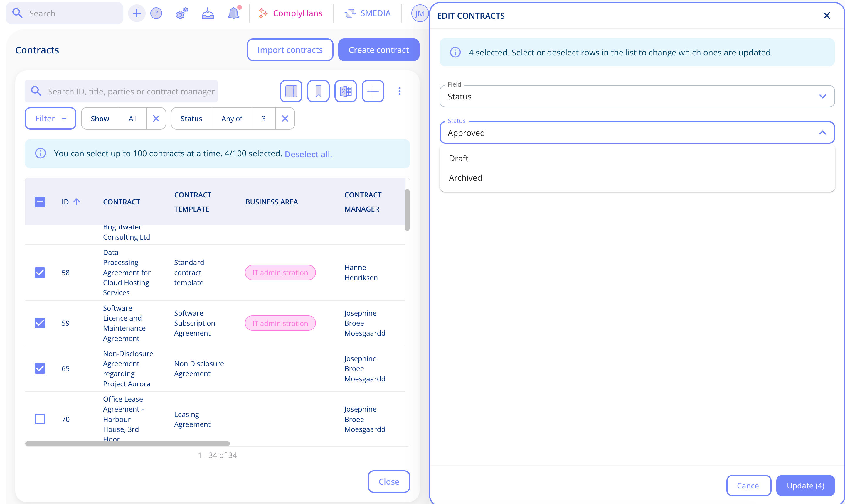Screen dimensions: 845x504
Task: Open the notifications bell icon
Action: pyautogui.click(x=234, y=13)
